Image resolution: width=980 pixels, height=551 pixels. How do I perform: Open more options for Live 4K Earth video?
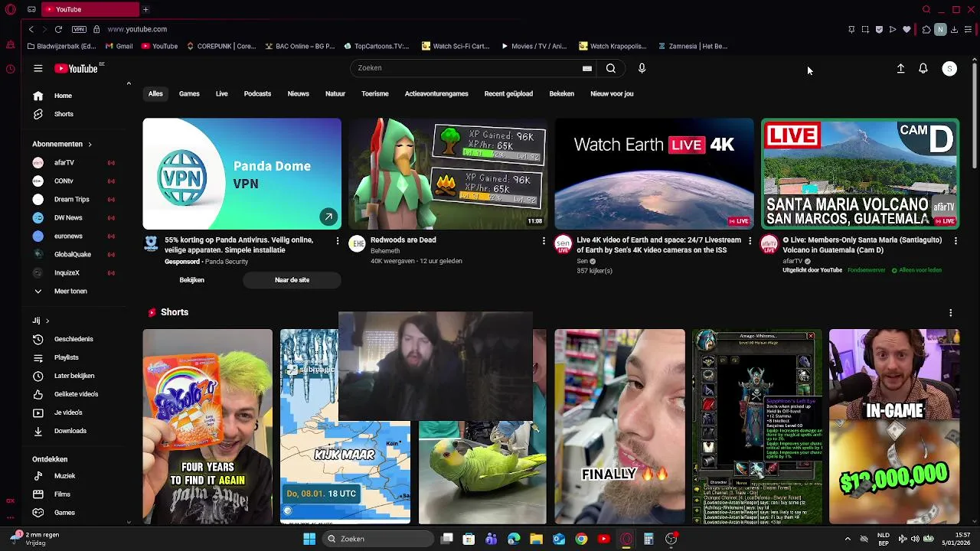point(750,241)
